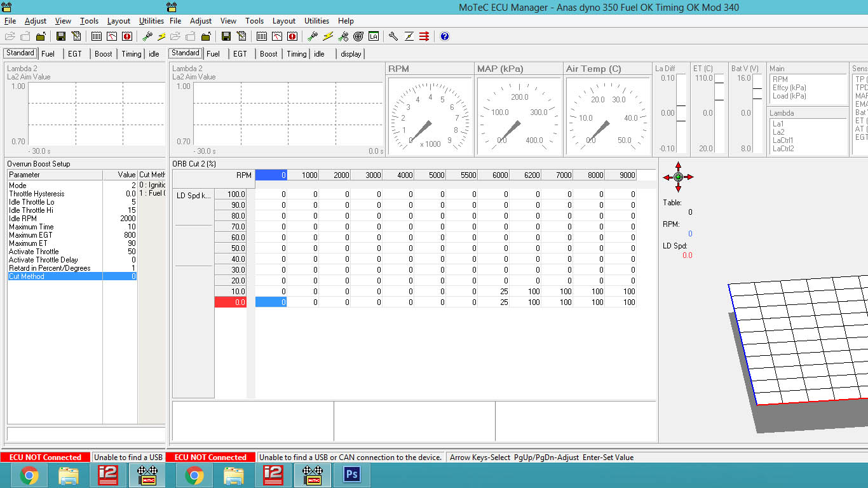Open Photoshop from the taskbar
The image size is (868, 488).
tap(351, 475)
